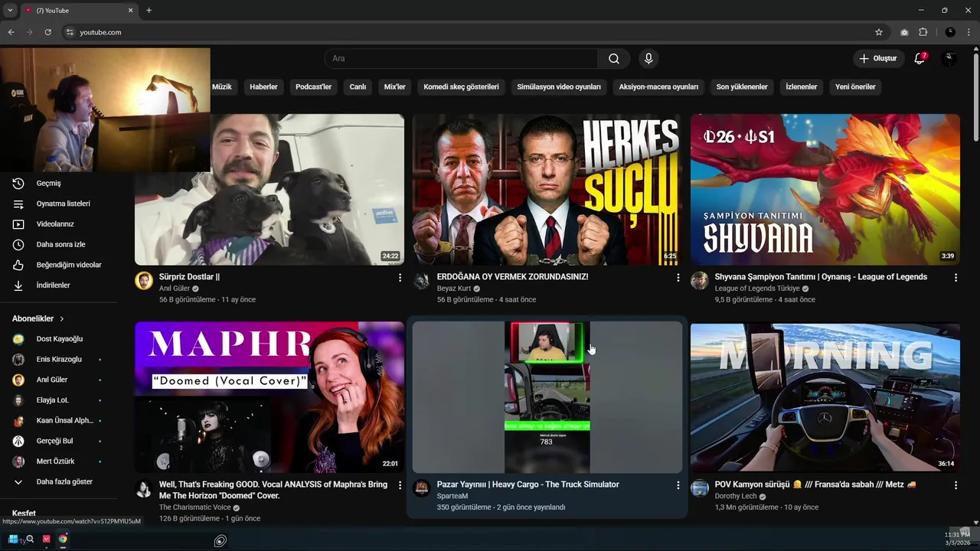Select the Haberler filter chip
Viewport: 980px width, 551px height.
pyautogui.click(x=263, y=87)
